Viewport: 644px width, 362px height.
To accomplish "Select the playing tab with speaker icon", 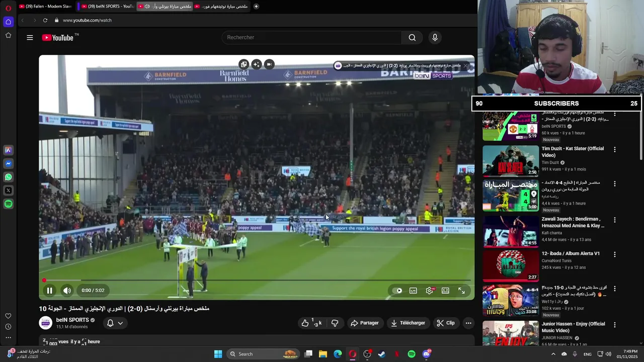I will click(x=165, y=7).
